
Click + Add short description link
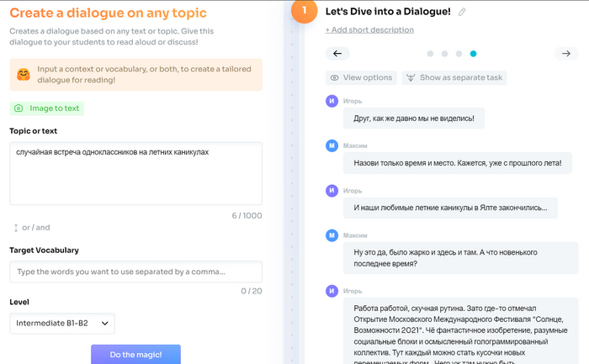(369, 30)
